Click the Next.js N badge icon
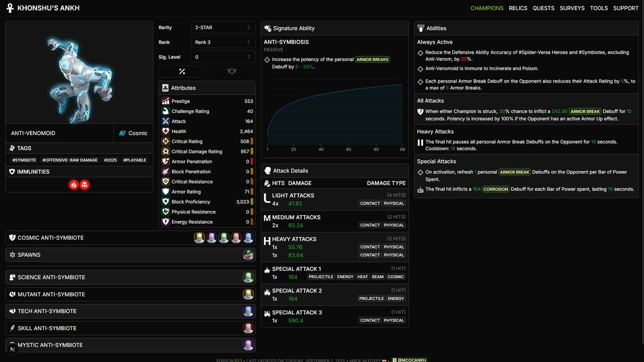Image resolution: width=644 pixels, height=362 pixels. point(12,349)
